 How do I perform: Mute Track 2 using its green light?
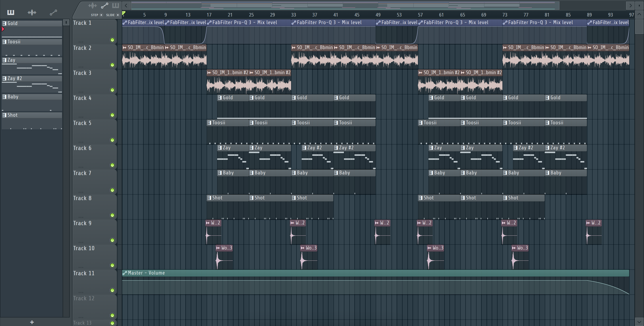112,65
